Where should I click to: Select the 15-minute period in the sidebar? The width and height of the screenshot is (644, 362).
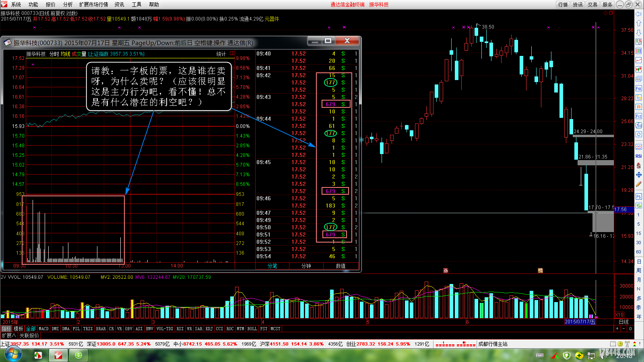point(638,233)
